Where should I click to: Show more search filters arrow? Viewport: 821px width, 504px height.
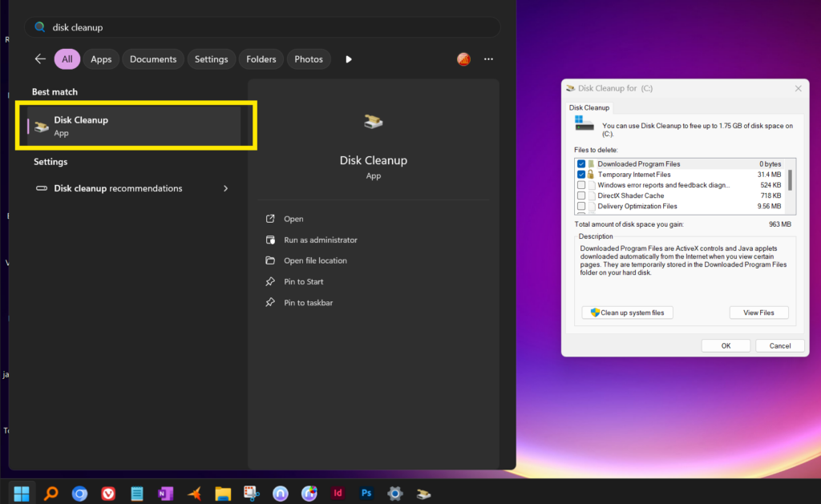coord(348,59)
